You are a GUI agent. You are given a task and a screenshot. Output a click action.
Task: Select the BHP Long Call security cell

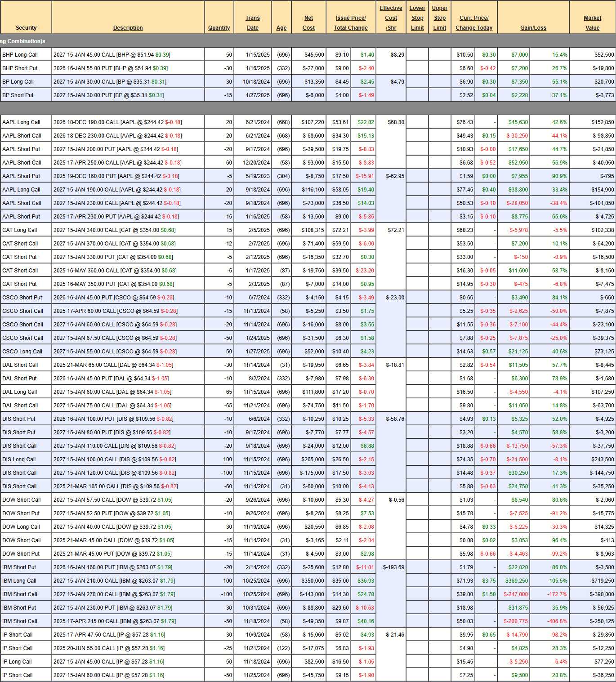point(26,55)
